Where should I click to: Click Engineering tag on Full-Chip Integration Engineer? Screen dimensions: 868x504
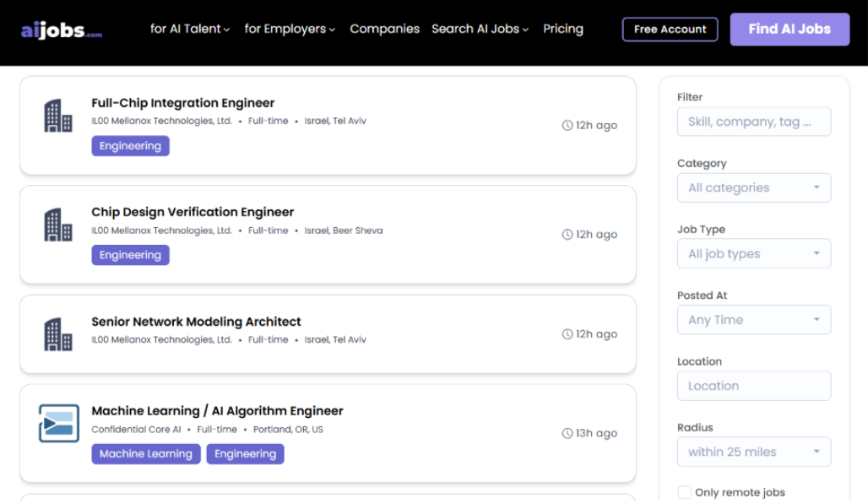coord(130,146)
